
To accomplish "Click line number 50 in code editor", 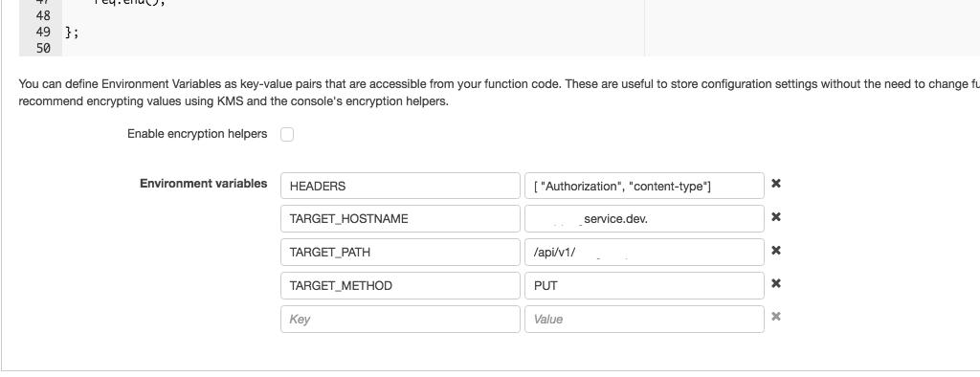I will 43,48.
